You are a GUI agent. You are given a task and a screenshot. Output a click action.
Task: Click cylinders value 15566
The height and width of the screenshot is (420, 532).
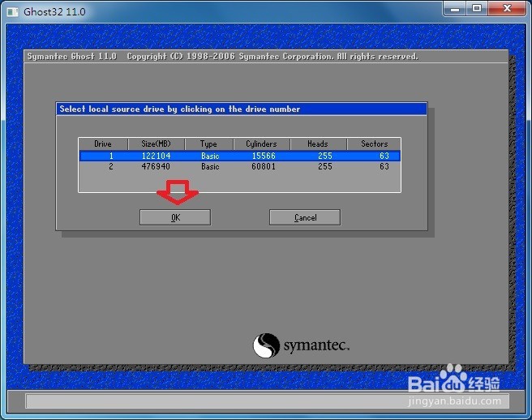point(264,156)
